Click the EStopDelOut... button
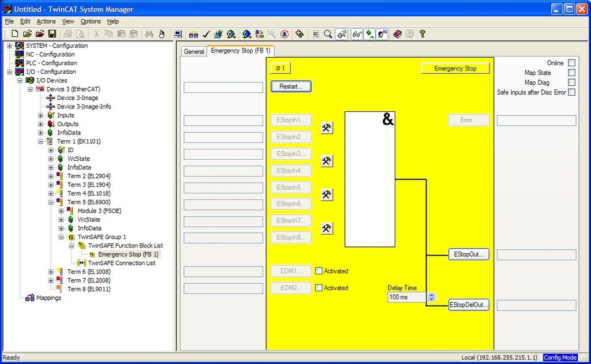Viewport: 591px width, 364px height. [469, 305]
